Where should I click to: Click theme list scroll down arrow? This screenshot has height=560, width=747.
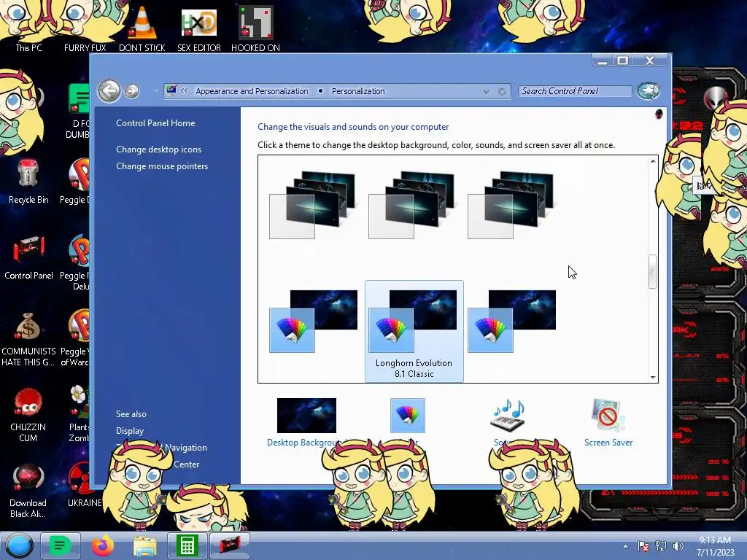(653, 377)
